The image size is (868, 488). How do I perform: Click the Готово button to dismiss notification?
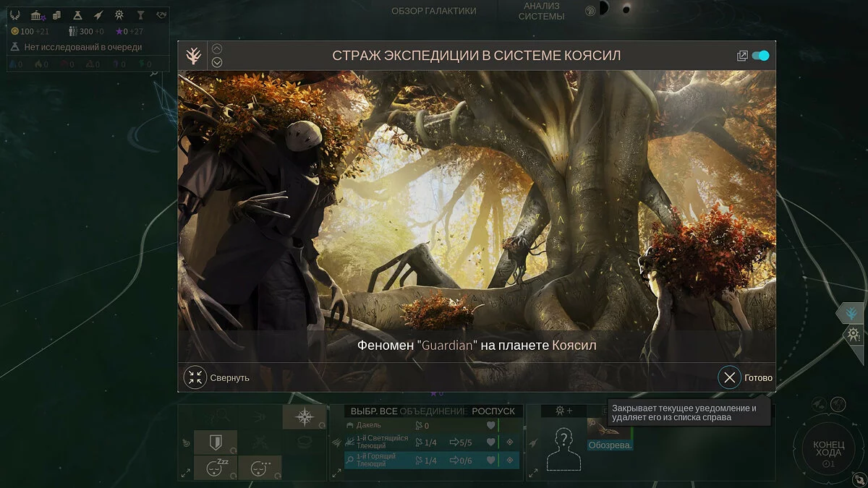[745, 377]
